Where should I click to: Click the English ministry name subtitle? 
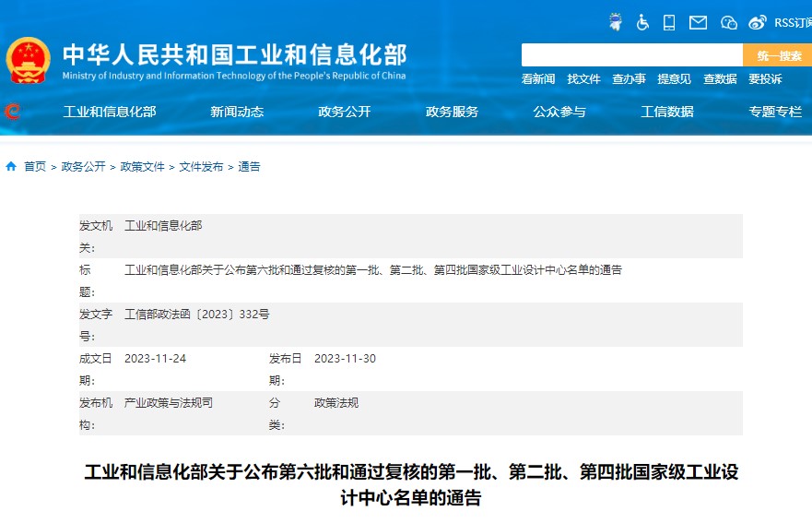tap(234, 76)
